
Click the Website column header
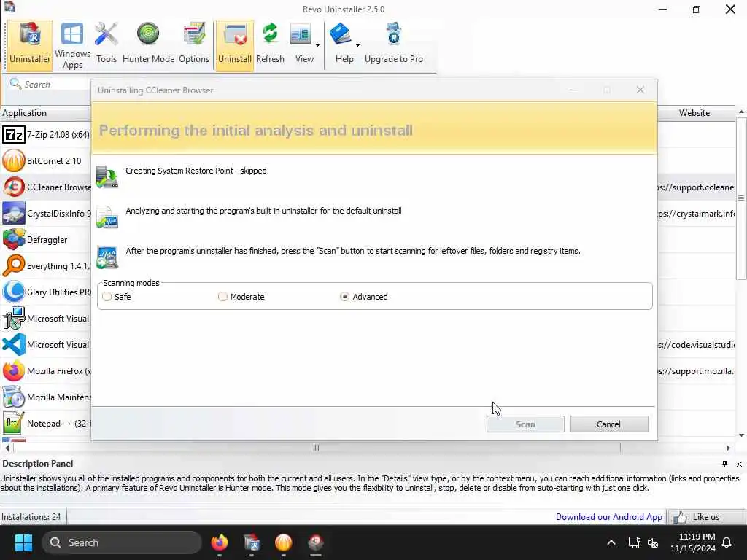point(694,113)
